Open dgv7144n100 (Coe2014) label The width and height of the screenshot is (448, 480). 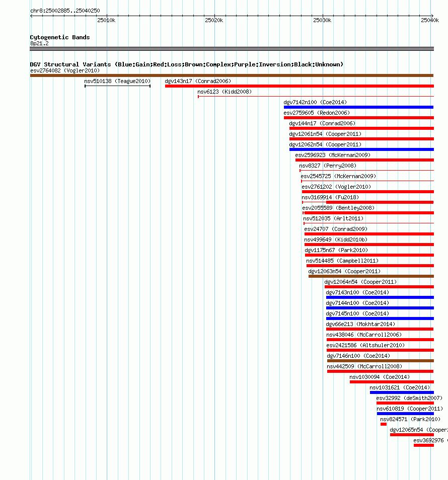click(x=357, y=303)
